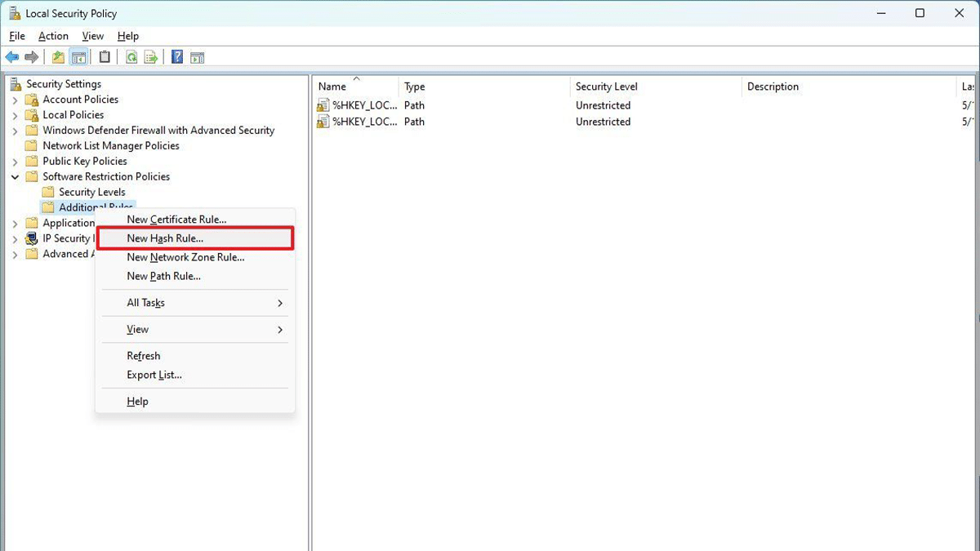980x551 pixels.
Task: Click the Forward arrow toolbar icon
Action: pyautogui.click(x=32, y=57)
